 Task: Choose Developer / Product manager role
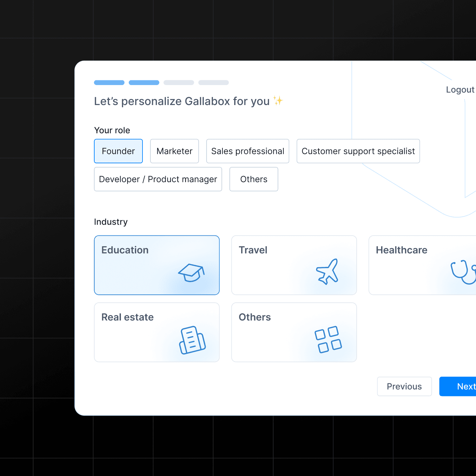point(158,179)
